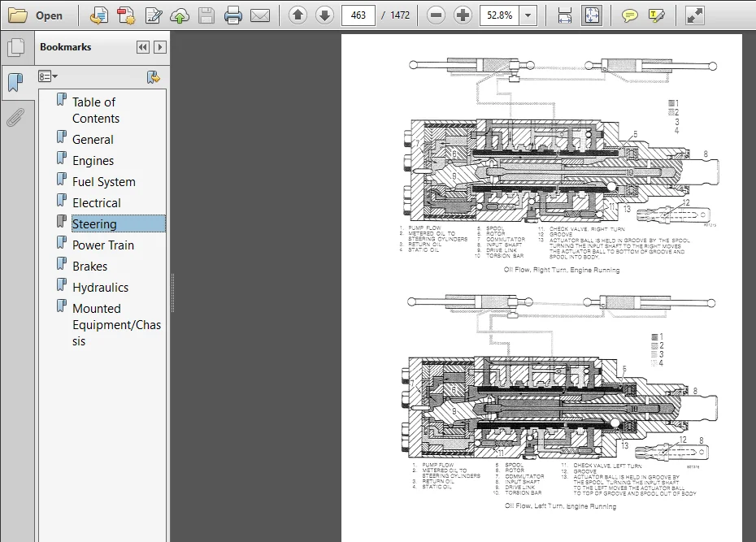This screenshot has width=756, height=542.
Task: Click the Save floppy disk icon
Action: 206,15
